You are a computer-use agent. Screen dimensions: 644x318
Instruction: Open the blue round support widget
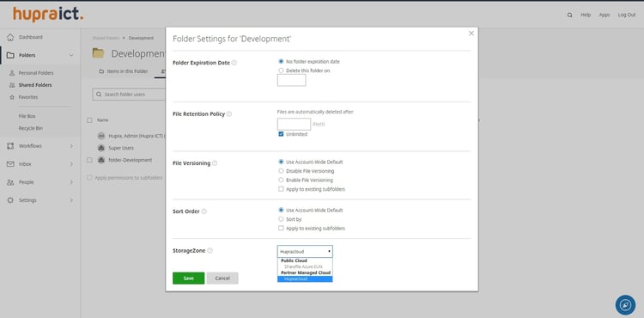point(625,305)
